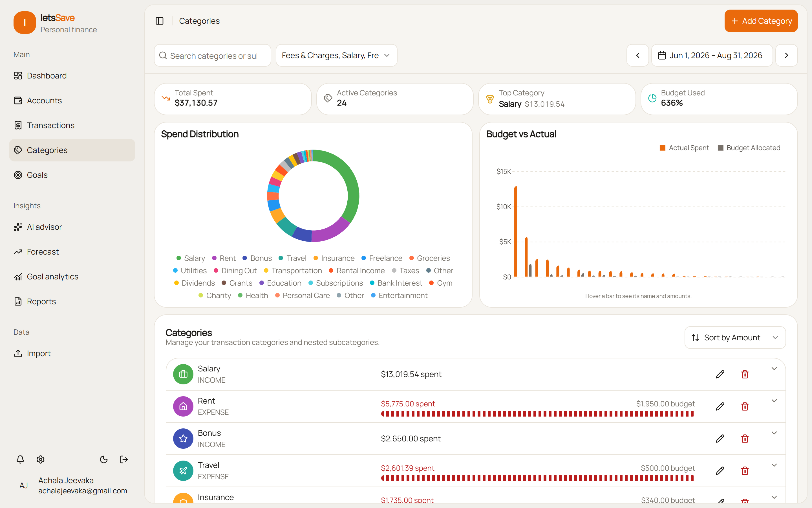Expand the Rent category row chevron

point(774,401)
